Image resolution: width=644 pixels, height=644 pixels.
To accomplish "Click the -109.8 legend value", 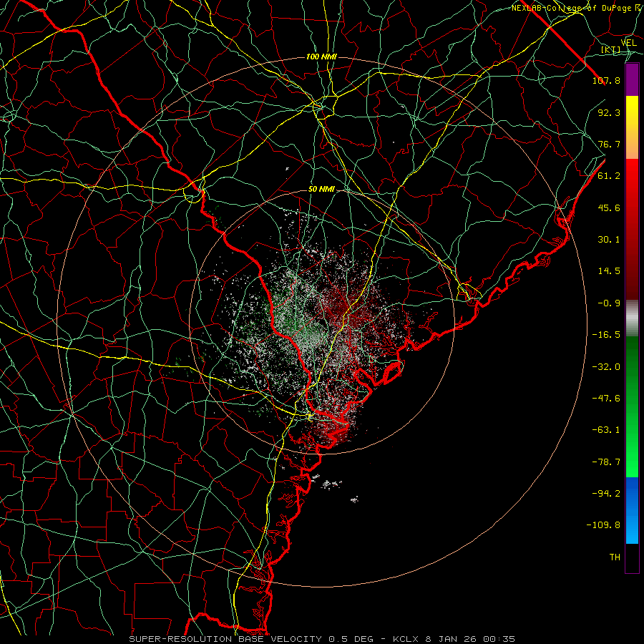I will tap(603, 525).
